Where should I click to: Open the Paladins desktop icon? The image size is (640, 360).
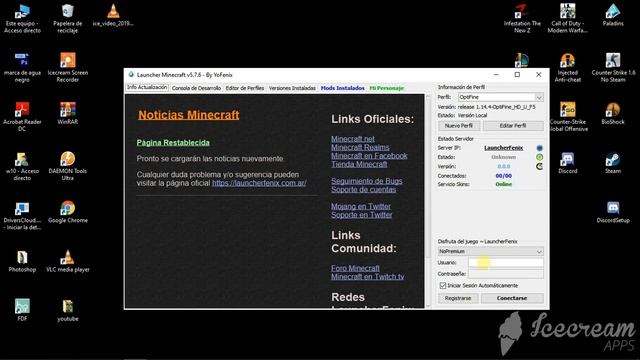tap(613, 16)
